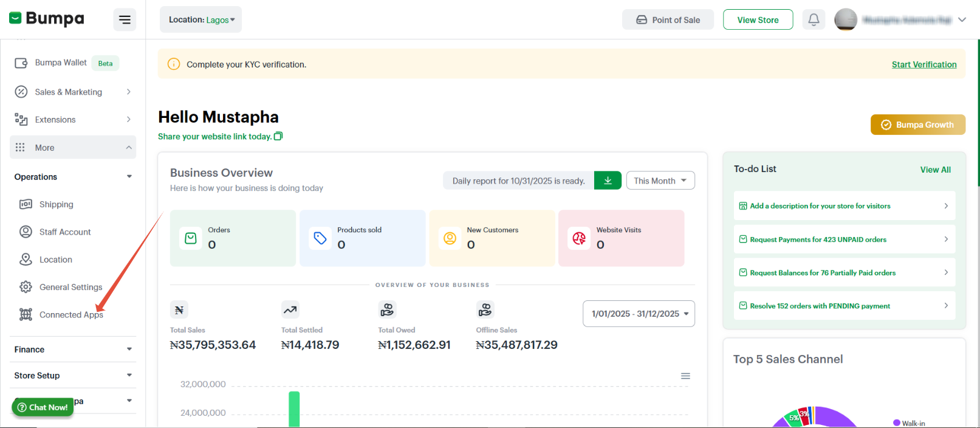Open the notifications bell

click(814, 19)
